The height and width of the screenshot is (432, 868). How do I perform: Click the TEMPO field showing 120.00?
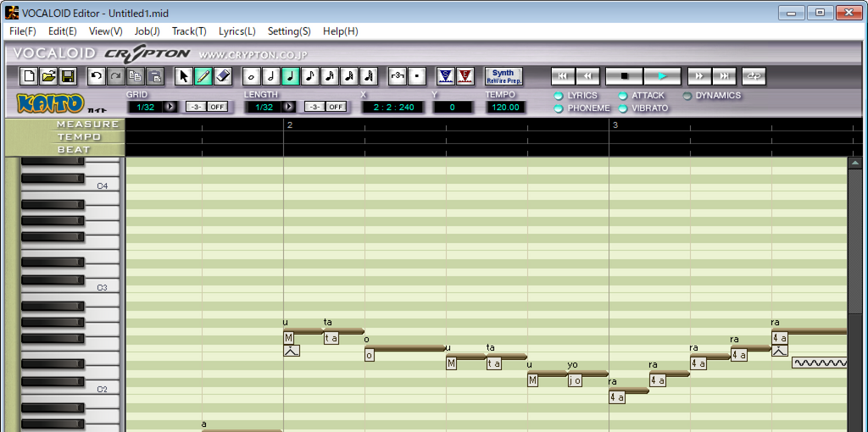click(506, 108)
